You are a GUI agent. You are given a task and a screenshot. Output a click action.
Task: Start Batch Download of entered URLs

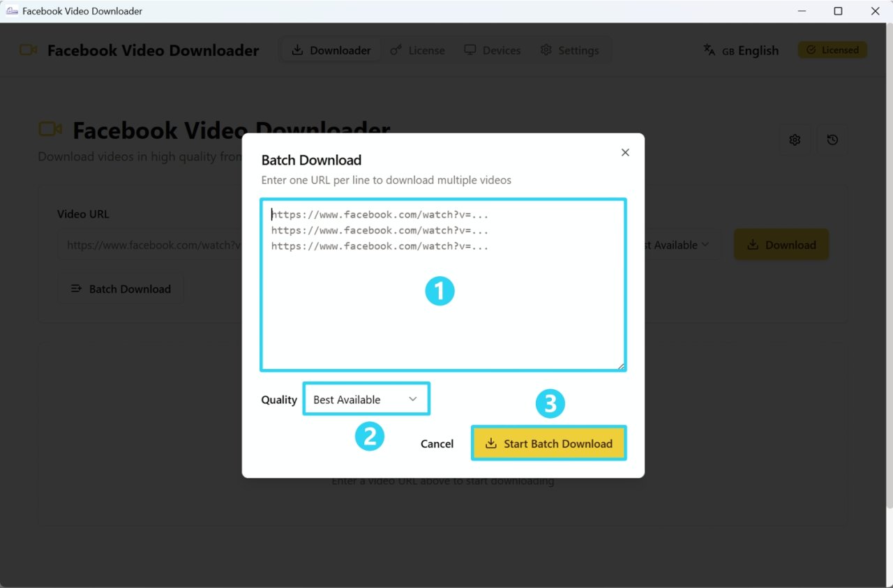coord(549,443)
